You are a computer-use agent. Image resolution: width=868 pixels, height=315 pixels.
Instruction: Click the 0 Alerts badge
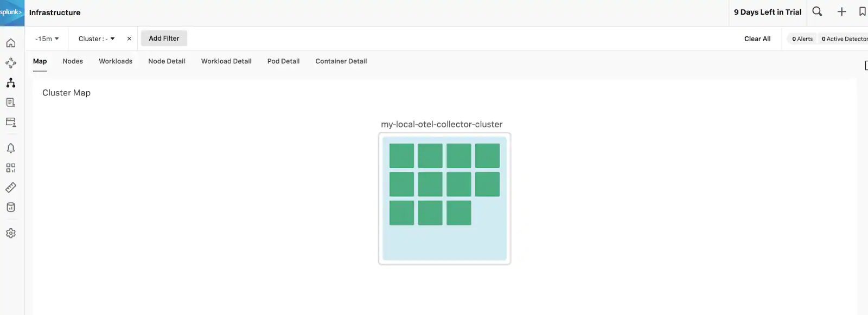point(802,39)
